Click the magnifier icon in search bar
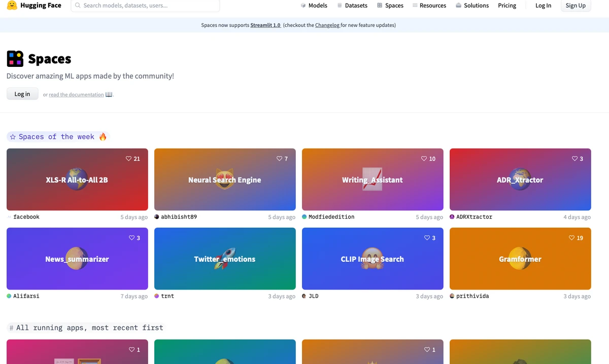 pos(78,6)
